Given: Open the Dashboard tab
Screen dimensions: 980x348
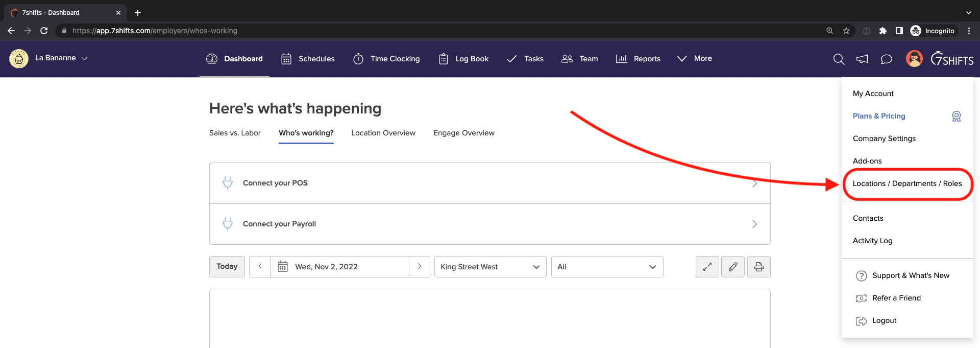Looking at the screenshot, I should (x=234, y=59).
